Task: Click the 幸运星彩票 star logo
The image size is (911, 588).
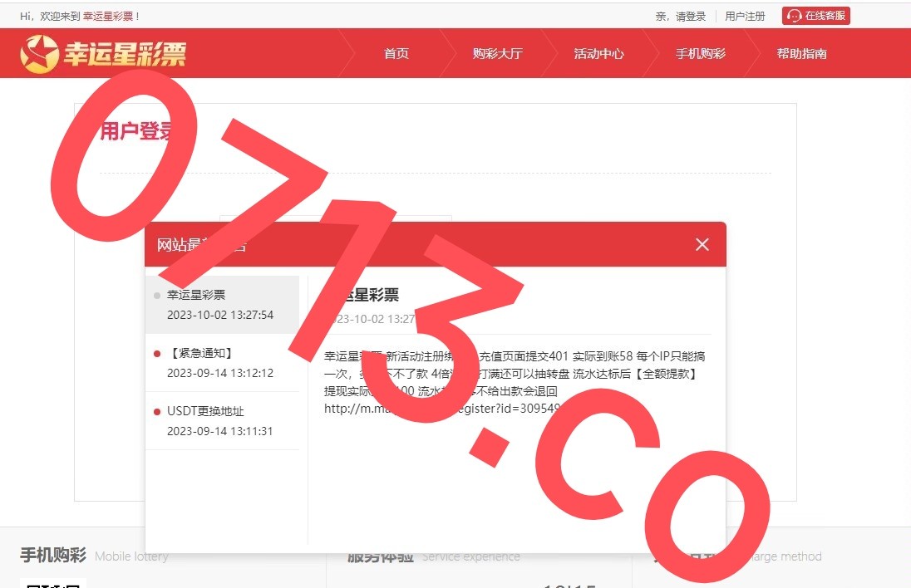Action: pyautogui.click(x=38, y=54)
